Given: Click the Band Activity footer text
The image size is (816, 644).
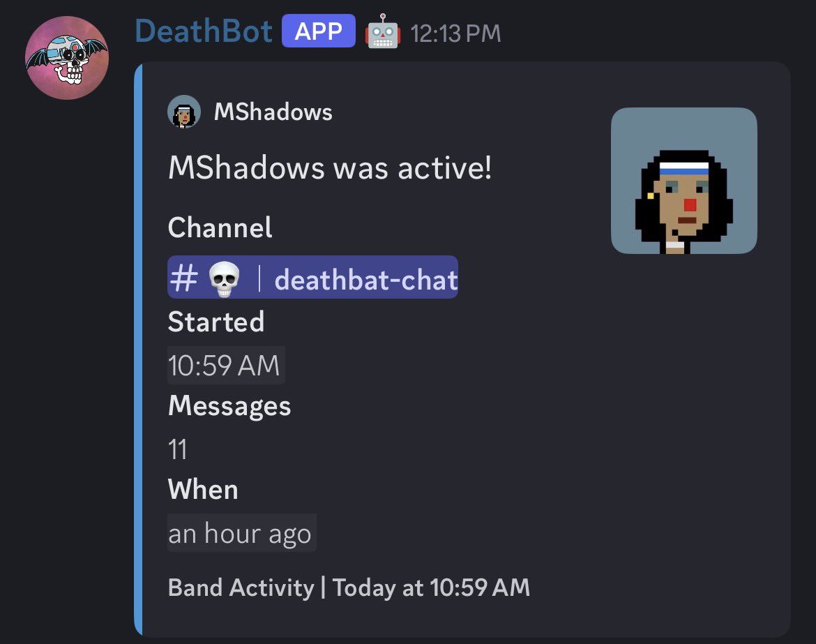Looking at the screenshot, I should tap(348, 587).
